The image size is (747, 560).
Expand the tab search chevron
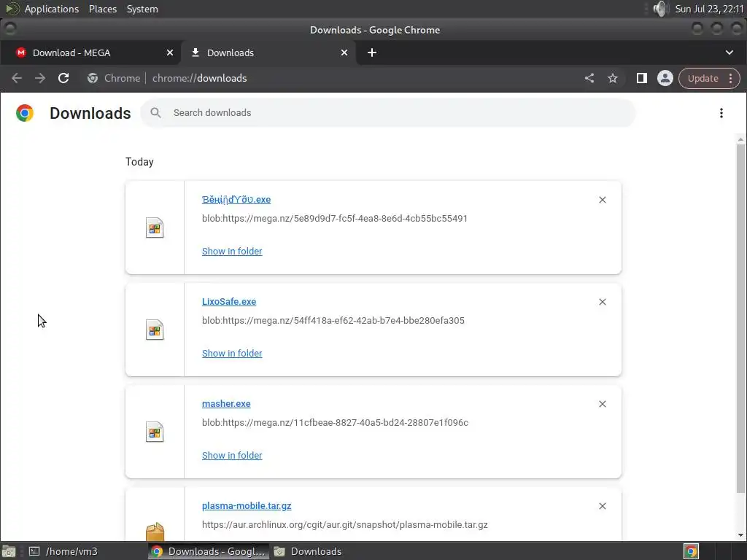pos(729,52)
